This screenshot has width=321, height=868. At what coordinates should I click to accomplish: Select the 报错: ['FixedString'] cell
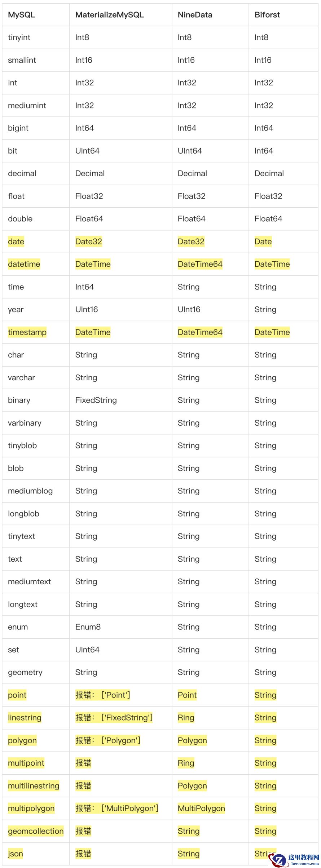click(114, 718)
